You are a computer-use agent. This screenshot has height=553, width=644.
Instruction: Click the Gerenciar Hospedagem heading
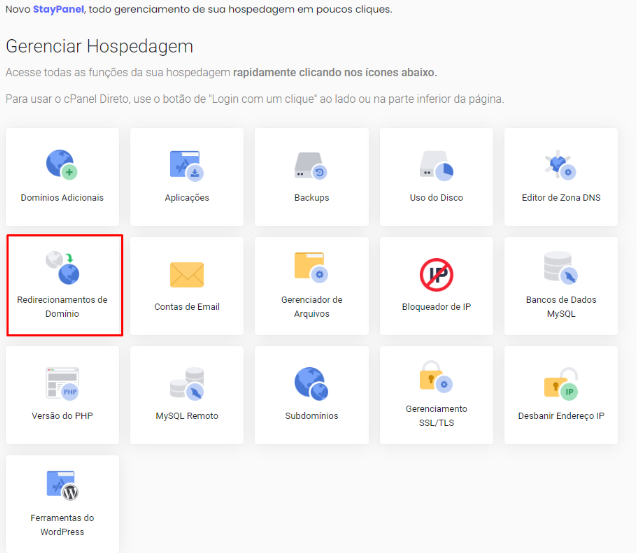tap(99, 46)
